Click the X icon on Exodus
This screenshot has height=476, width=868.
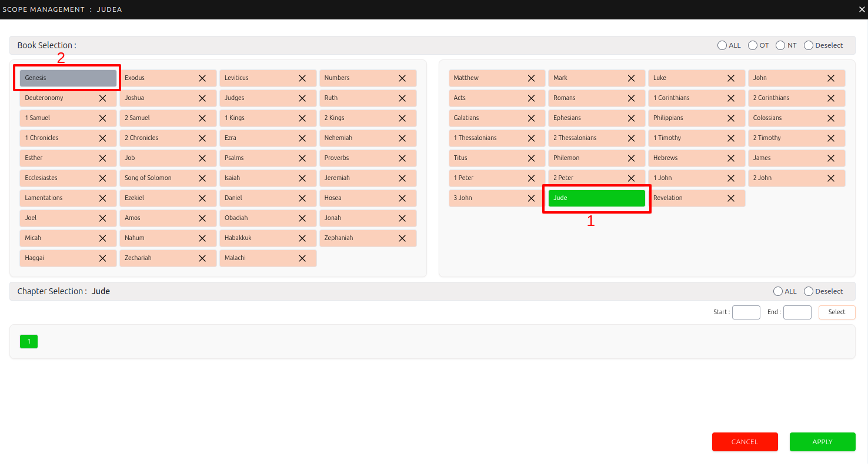[x=202, y=78]
